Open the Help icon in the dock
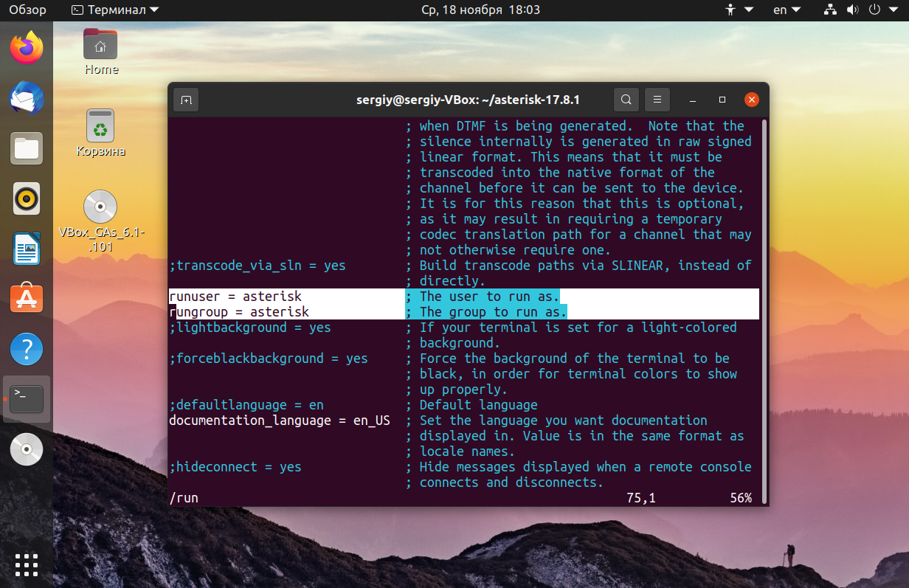The width and height of the screenshot is (909, 588). (x=27, y=349)
